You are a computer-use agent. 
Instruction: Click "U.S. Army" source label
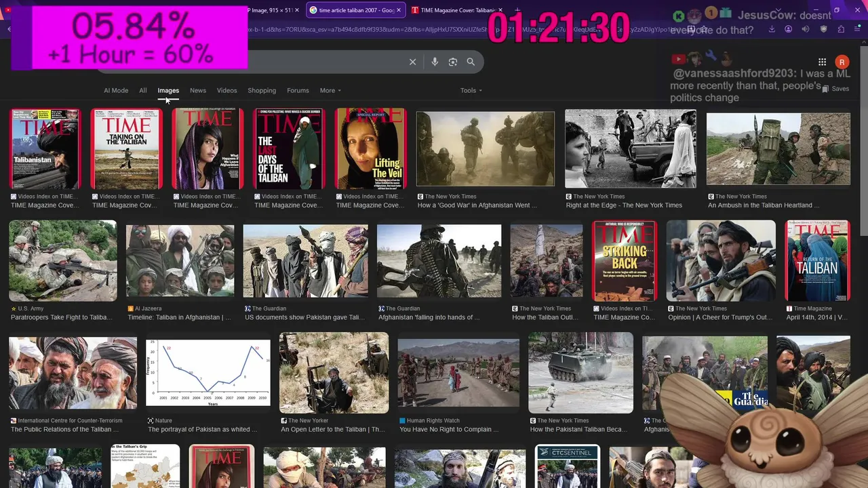(31, 308)
